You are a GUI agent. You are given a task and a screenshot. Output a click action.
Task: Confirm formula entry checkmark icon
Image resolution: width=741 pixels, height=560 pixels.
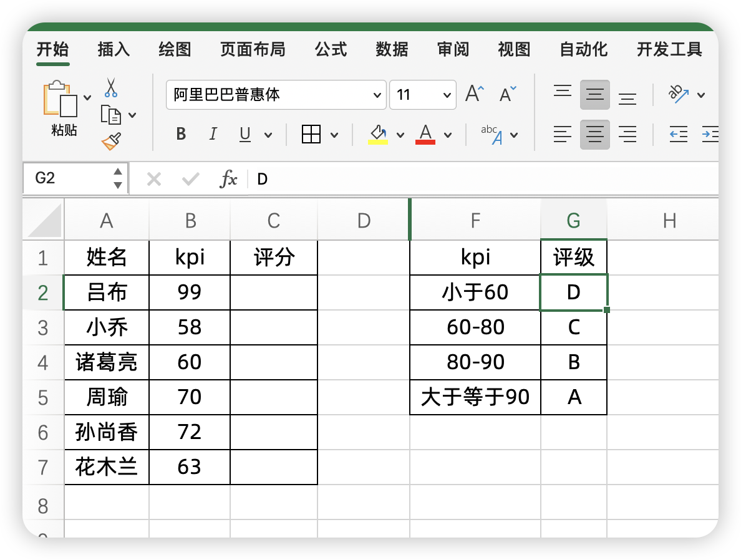pyautogui.click(x=190, y=179)
